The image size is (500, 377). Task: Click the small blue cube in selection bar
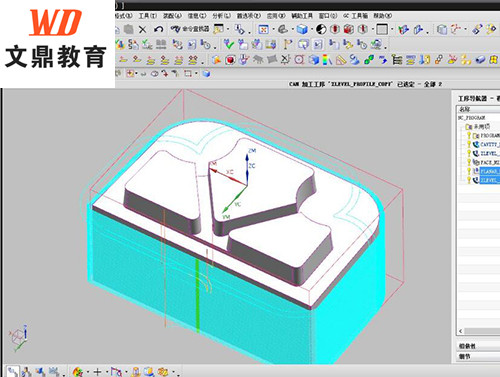[x=206, y=73]
